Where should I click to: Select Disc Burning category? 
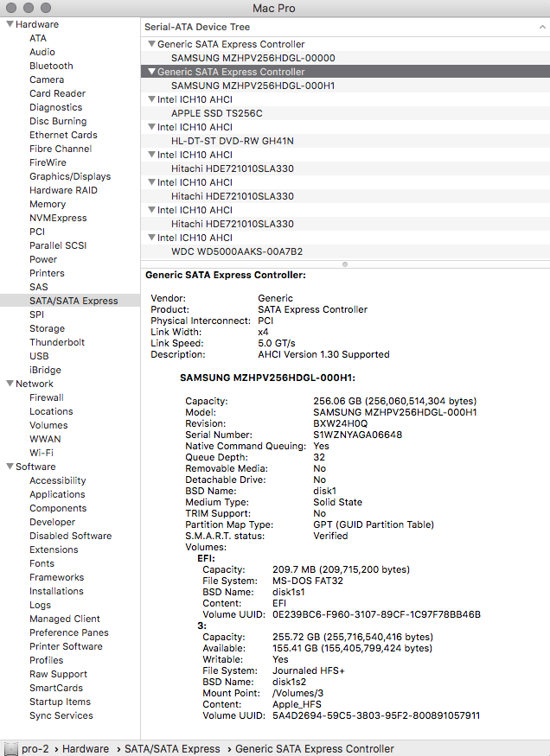[58, 121]
